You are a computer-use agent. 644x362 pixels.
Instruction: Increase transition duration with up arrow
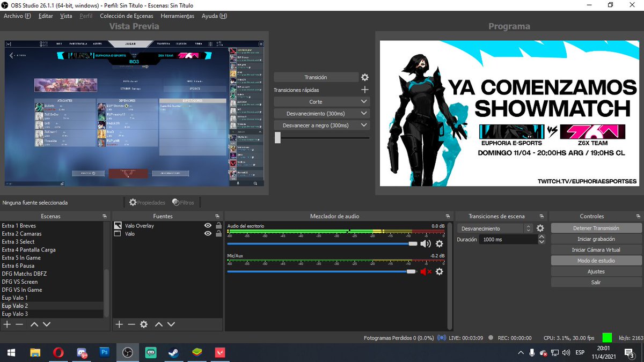coord(540,237)
